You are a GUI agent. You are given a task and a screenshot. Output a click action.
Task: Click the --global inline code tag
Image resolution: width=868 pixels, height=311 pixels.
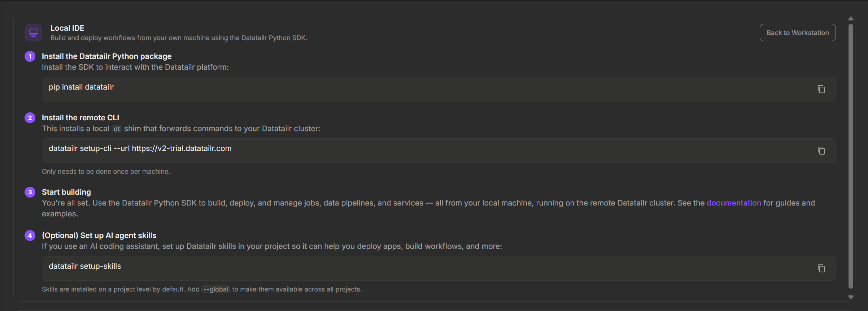point(216,289)
